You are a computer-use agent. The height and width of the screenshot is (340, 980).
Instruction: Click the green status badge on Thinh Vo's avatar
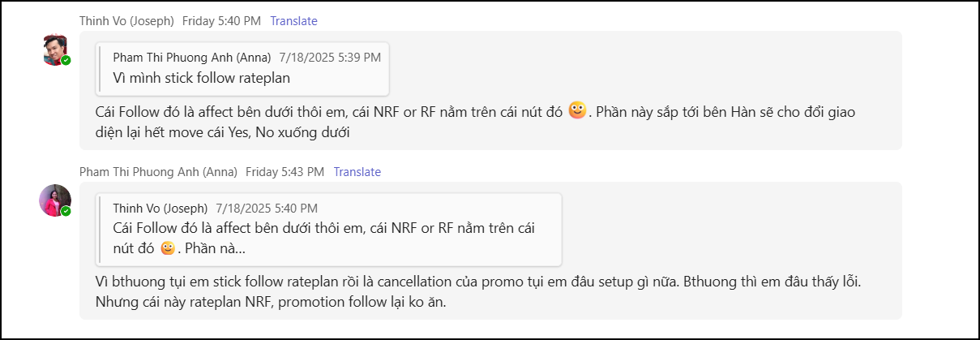66,60
